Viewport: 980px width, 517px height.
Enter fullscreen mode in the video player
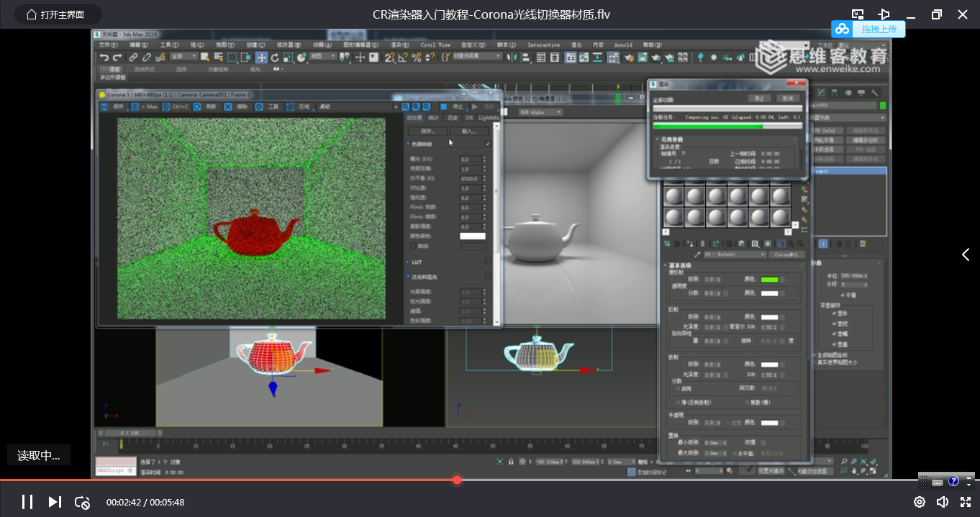point(966,502)
